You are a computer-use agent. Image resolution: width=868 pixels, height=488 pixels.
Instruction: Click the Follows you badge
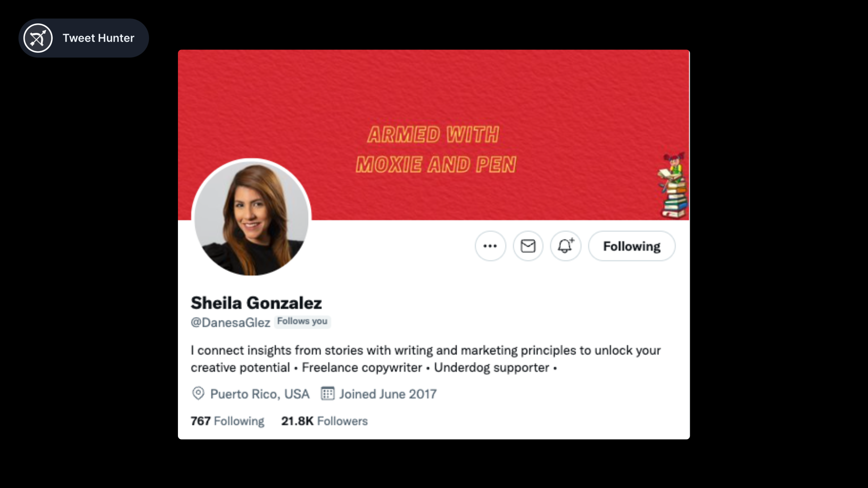pyautogui.click(x=302, y=321)
